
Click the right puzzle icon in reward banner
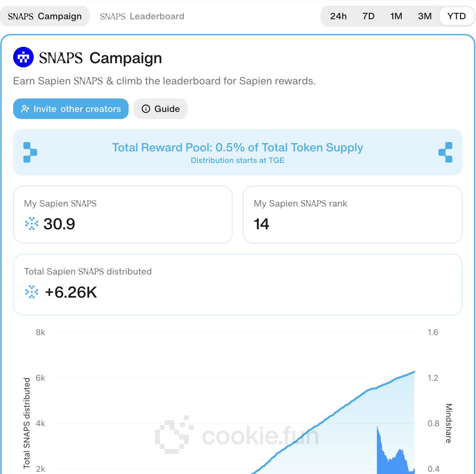coord(445,152)
